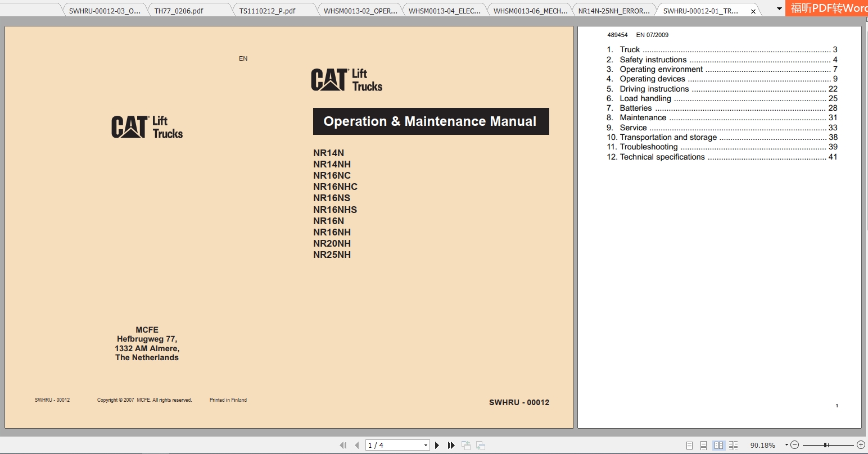This screenshot has width=868, height=454.
Task: Open the 'Troubleshooting' contents entry
Action: 722,147
